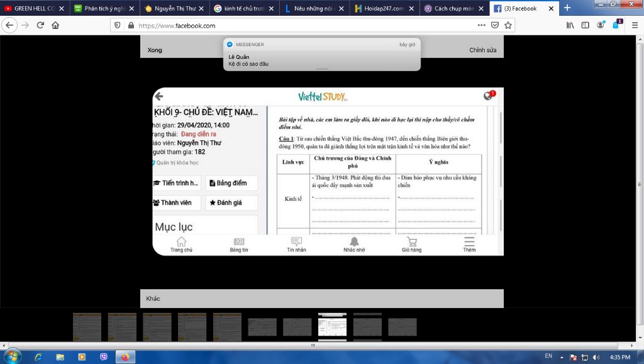Open the Bảng điểm grades button
The width and height of the screenshot is (644, 364).
231,183
